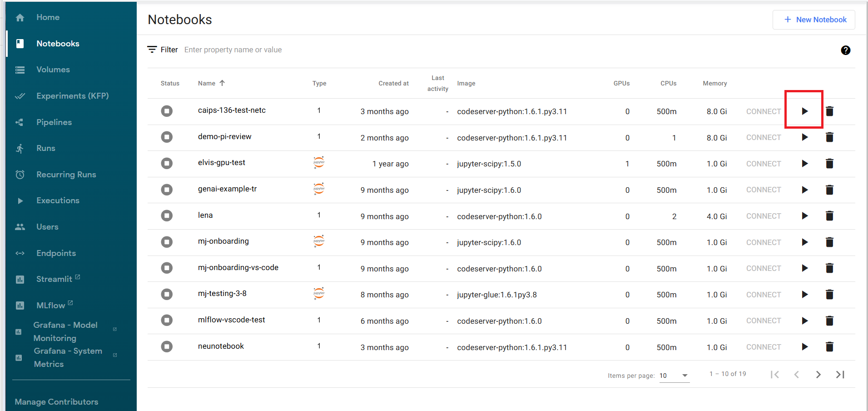868x411 pixels.
Task: Click the filter list icon
Action: tap(152, 50)
